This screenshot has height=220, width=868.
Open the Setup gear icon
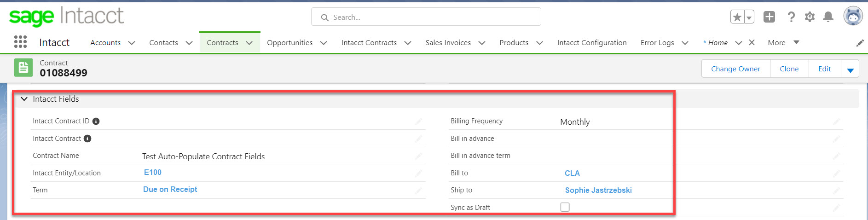pos(810,17)
